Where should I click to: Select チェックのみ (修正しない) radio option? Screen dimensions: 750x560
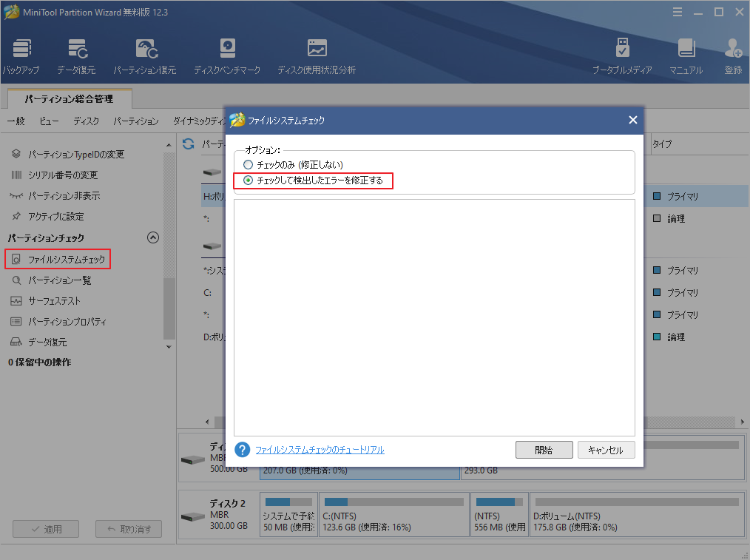click(249, 164)
